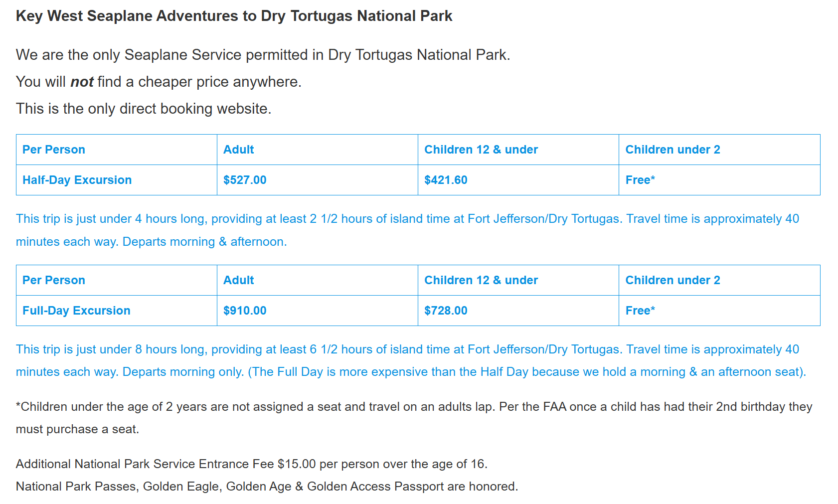Click Children 12 & under header in second table
The height and width of the screenshot is (504, 838).
point(481,280)
